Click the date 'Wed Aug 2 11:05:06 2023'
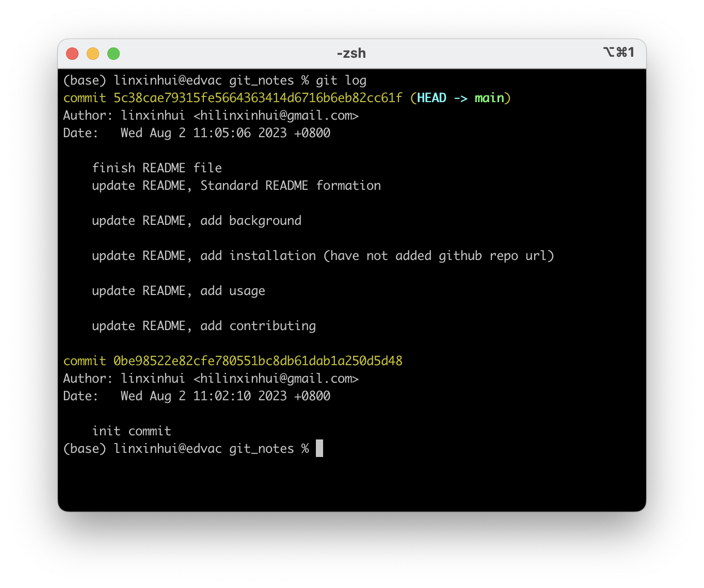The image size is (704, 588). tap(203, 133)
